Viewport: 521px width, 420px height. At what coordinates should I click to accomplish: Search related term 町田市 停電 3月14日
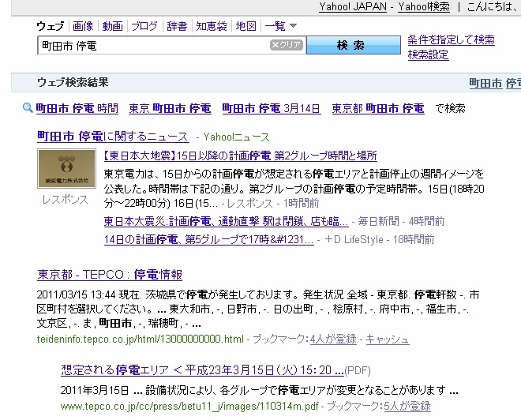pyautogui.click(x=272, y=108)
